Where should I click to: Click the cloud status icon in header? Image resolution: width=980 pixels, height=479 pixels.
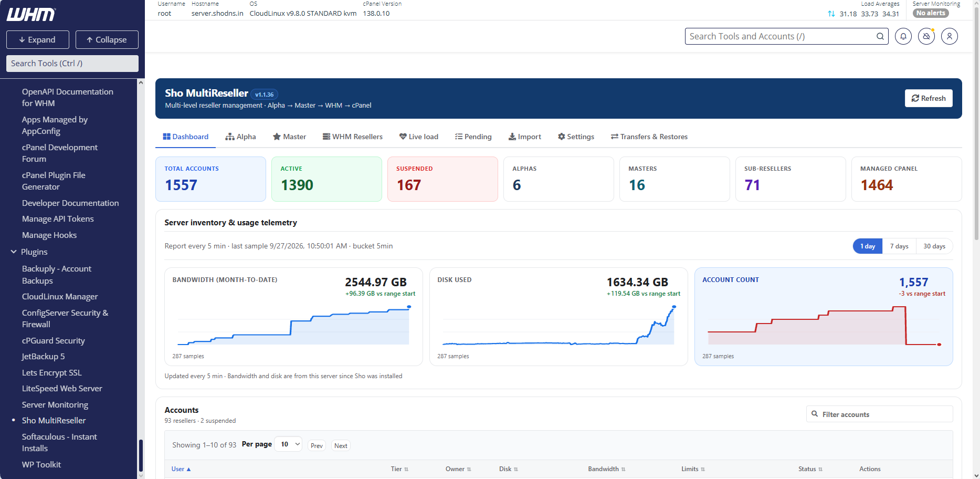coord(926,36)
